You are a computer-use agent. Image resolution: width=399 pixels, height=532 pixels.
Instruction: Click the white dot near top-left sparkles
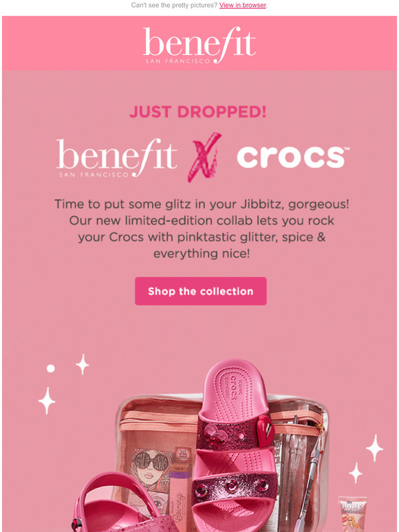click(51, 368)
